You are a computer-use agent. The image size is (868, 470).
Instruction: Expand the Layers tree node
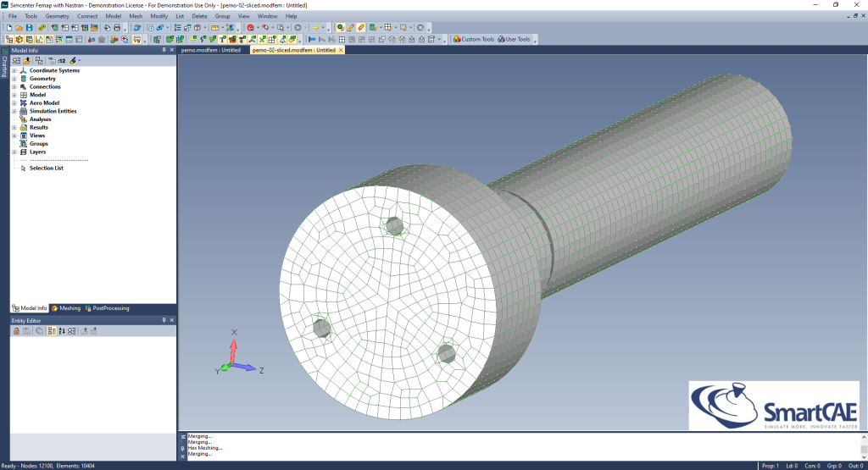tap(14, 152)
